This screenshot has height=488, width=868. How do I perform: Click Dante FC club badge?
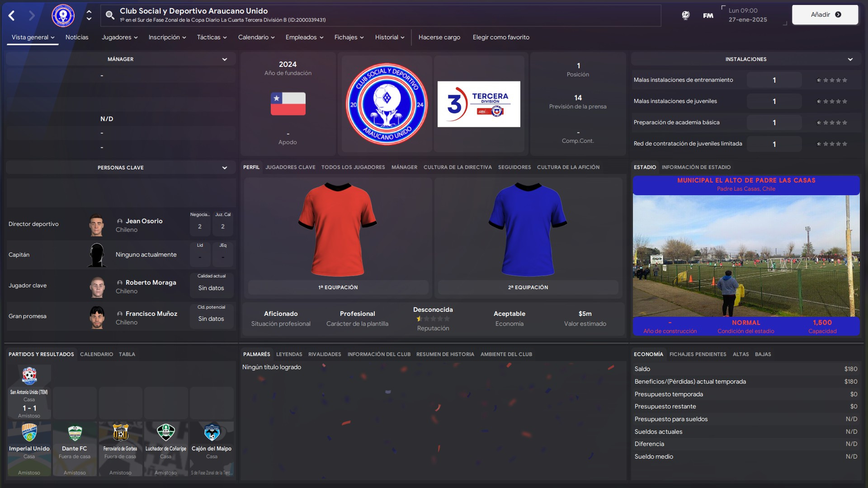tap(75, 432)
